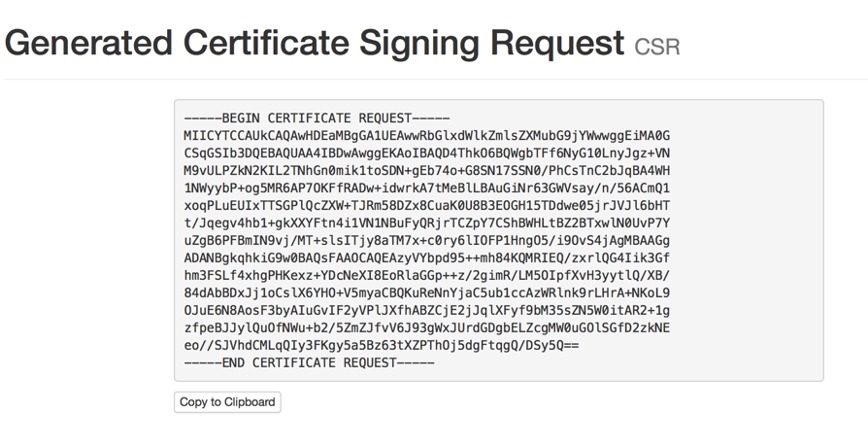This screenshot has width=868, height=446.
Task: Click the CSR line starting with 1NWyybP
Action: (x=426, y=189)
